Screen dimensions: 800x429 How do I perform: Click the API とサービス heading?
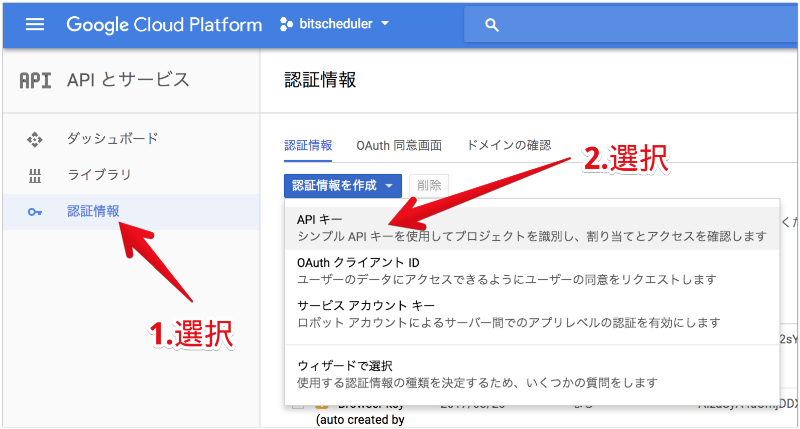(128, 80)
